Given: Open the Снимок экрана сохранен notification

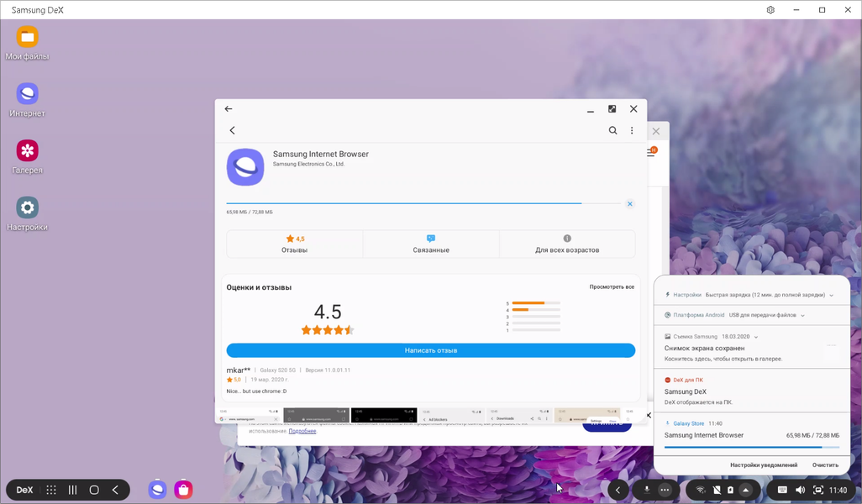Looking at the screenshot, I should [751, 349].
